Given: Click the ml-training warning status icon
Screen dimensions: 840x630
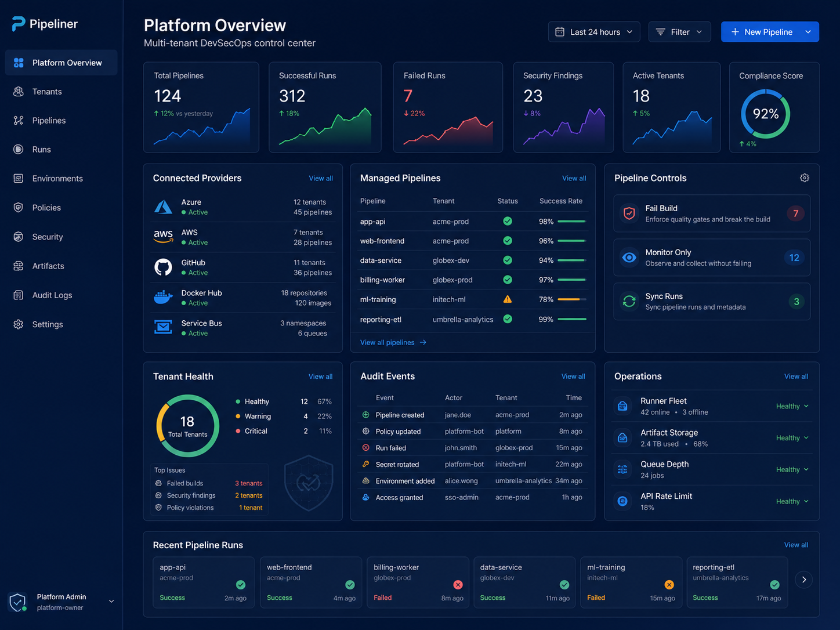Looking at the screenshot, I should (508, 299).
